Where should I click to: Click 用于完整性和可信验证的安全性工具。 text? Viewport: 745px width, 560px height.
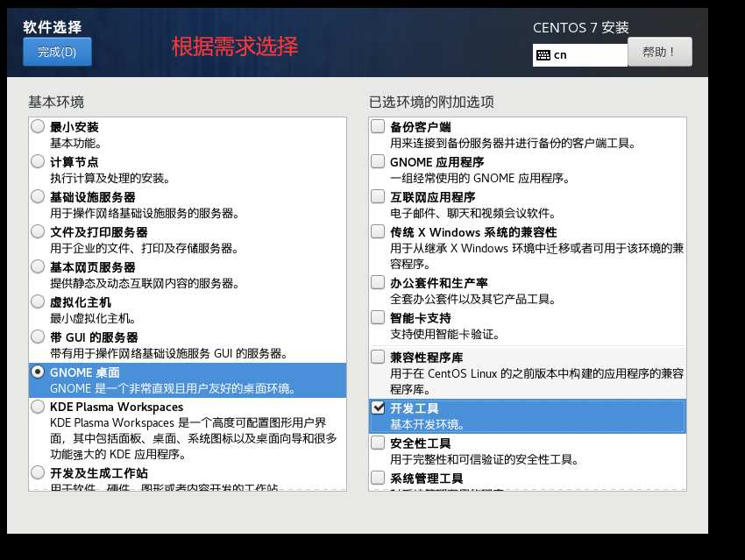[484, 460]
